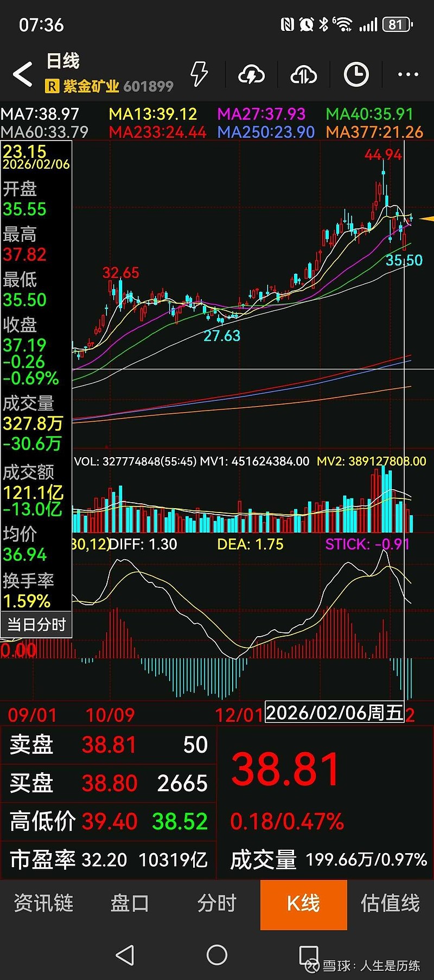Tap the 10/09 date axis label
This screenshot has width=434, height=980.
click(110, 715)
